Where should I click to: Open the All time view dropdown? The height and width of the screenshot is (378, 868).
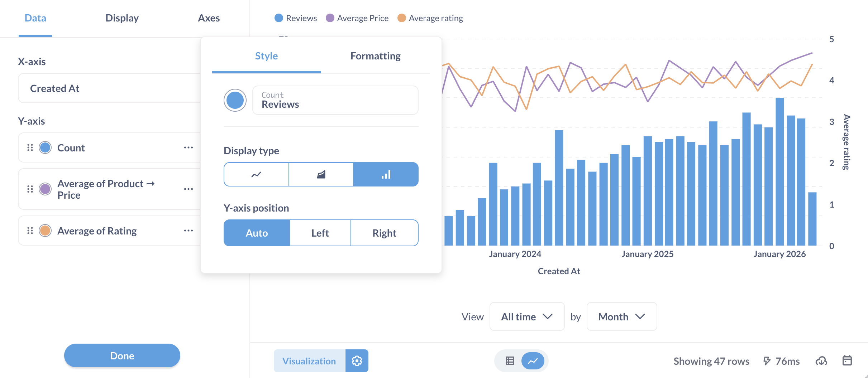coord(526,316)
